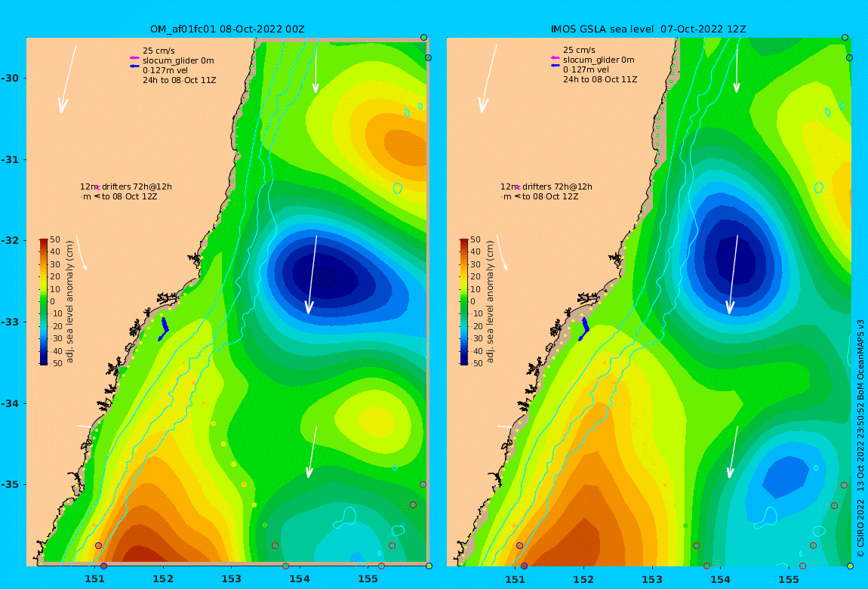Click 'drifters 72h@12h' label in left map
The height and width of the screenshot is (589, 868).
pyautogui.click(x=137, y=187)
